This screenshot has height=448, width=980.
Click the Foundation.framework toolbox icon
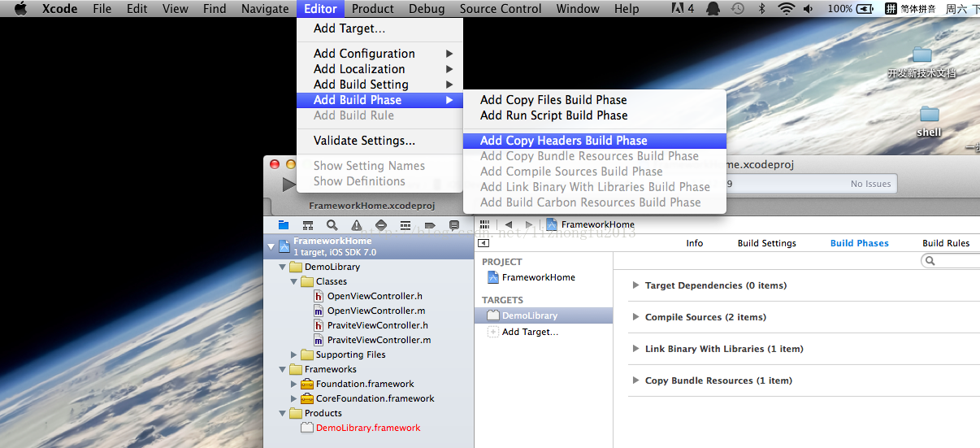point(307,384)
